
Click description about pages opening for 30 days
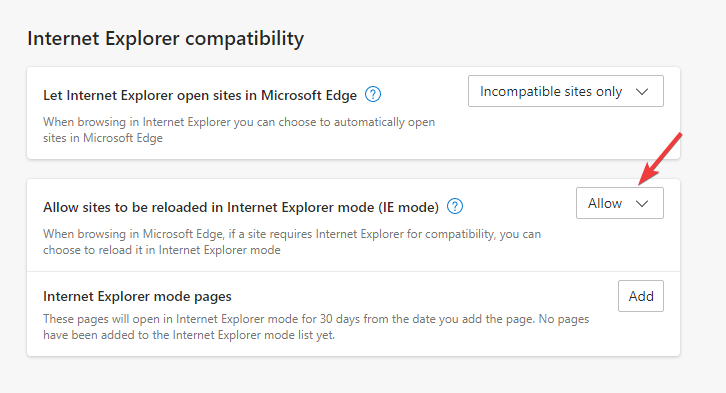(316, 327)
